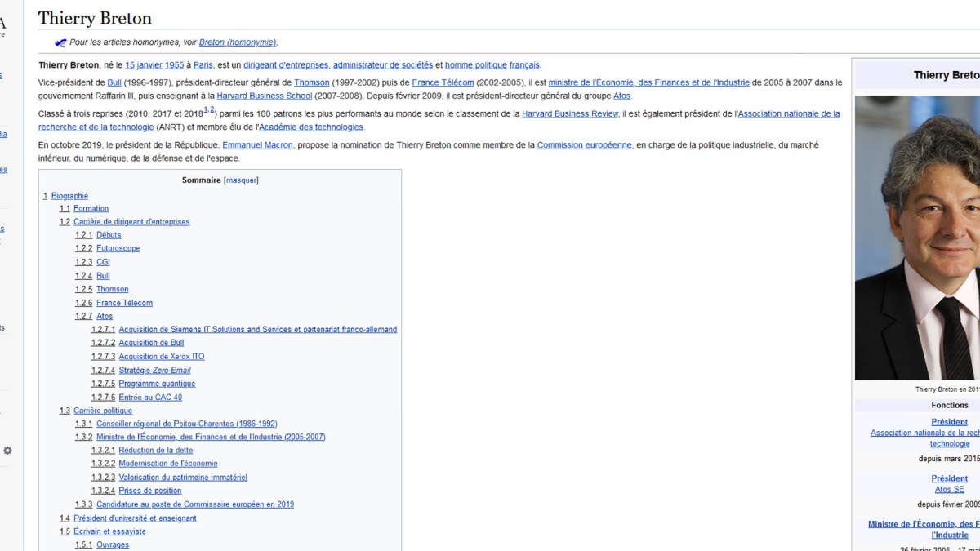Open the Harvard Business School link
The image size is (980, 551).
(265, 96)
